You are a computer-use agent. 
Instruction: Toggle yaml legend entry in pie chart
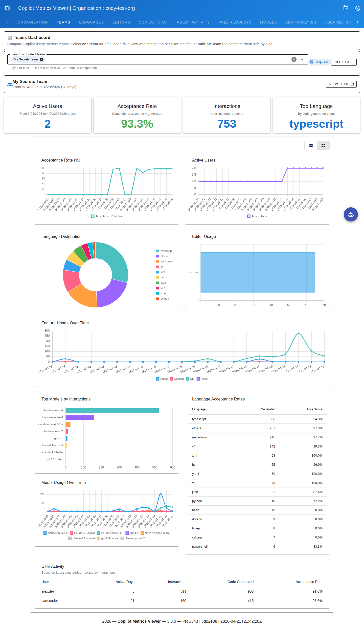click(x=161, y=283)
